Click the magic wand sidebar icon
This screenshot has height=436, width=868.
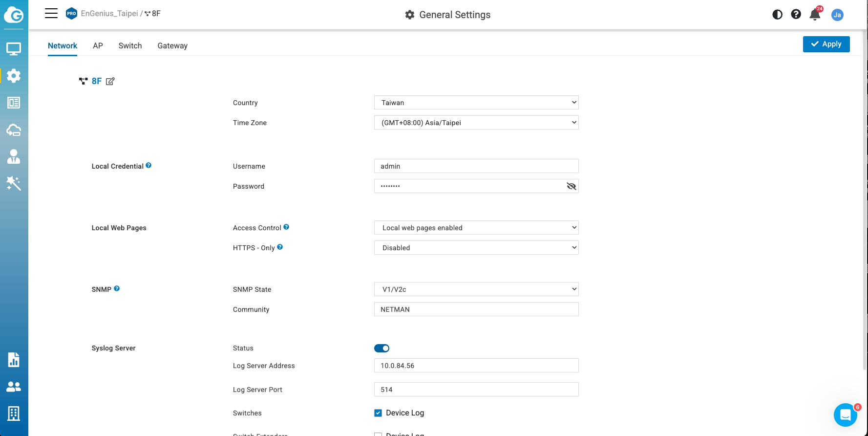coord(14,183)
